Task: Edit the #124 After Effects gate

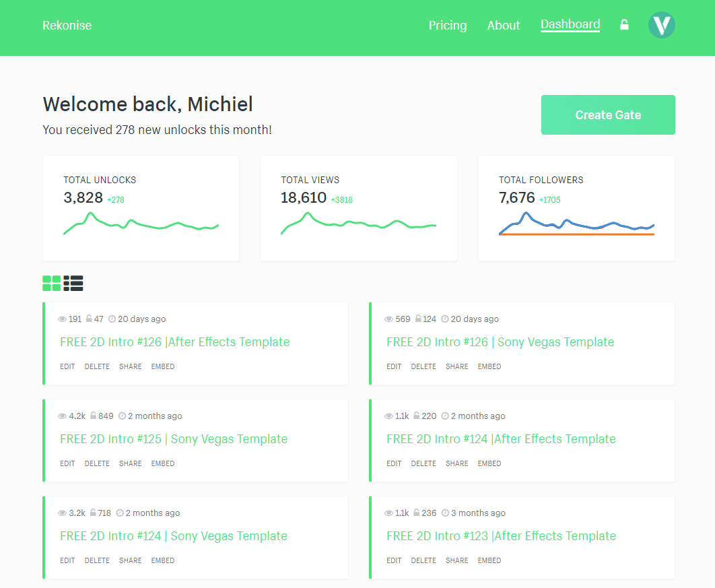Action: [x=394, y=463]
